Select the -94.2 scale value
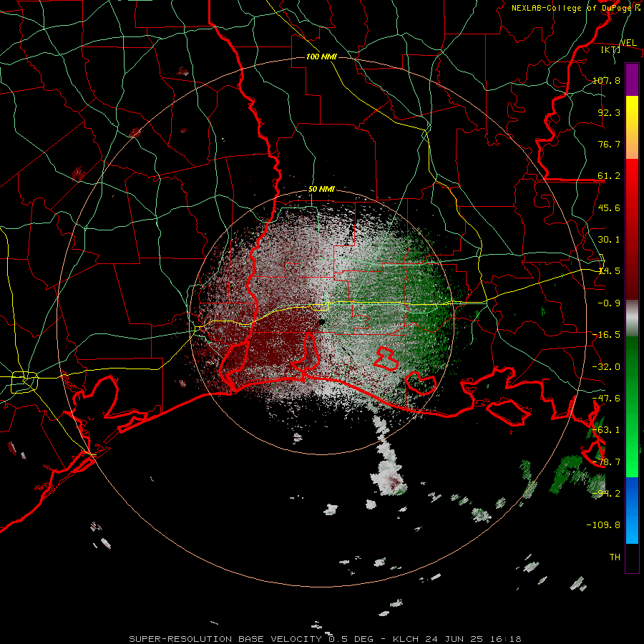Image resolution: width=644 pixels, height=644 pixels. (x=606, y=493)
